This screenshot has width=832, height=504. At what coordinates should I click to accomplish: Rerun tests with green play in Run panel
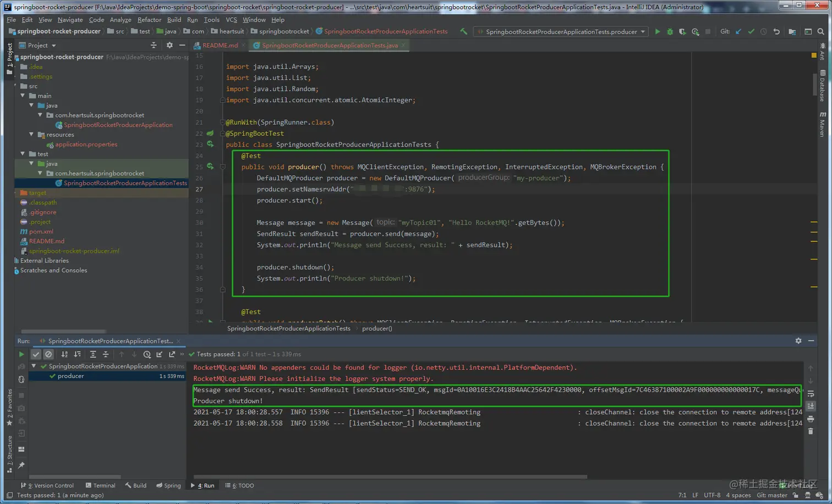click(x=21, y=354)
